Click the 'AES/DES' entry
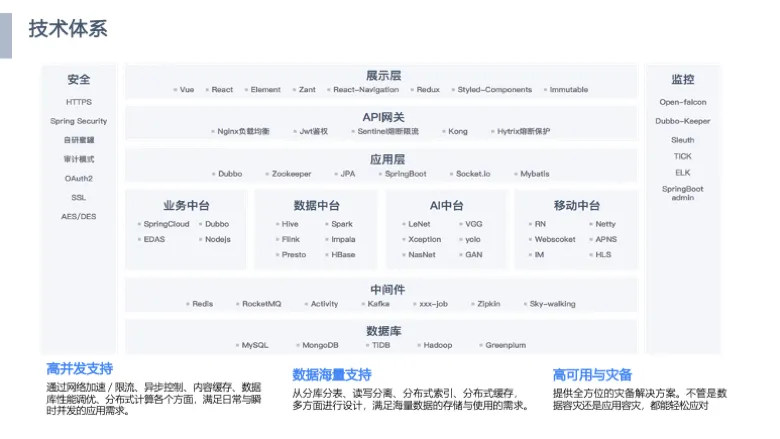This screenshot has width=780, height=439. [x=79, y=216]
